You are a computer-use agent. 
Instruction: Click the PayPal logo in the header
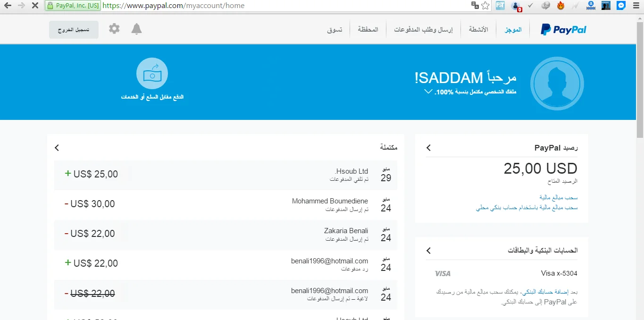pos(563,30)
